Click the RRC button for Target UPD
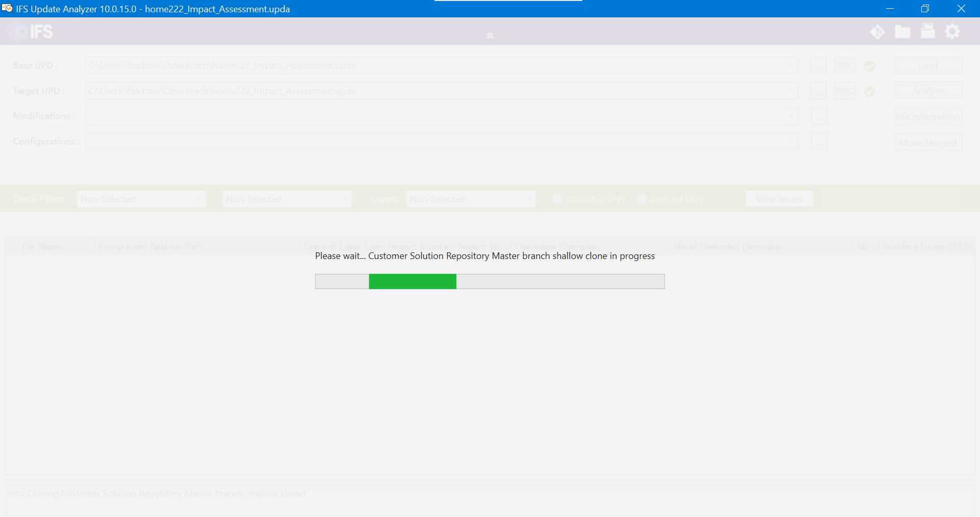Viewport: 980px width, 517px height. coord(845,91)
